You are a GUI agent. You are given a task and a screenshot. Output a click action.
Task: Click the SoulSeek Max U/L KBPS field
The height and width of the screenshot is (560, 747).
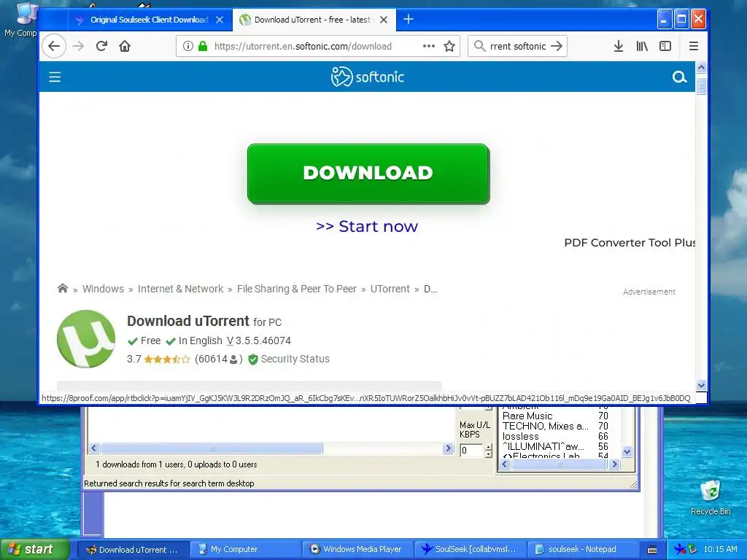click(x=471, y=451)
